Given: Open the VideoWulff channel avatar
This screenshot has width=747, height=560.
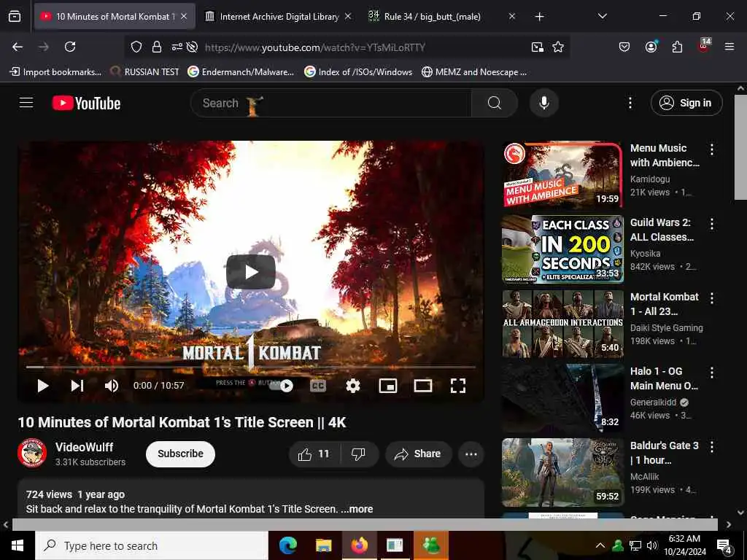Looking at the screenshot, I should 32,453.
